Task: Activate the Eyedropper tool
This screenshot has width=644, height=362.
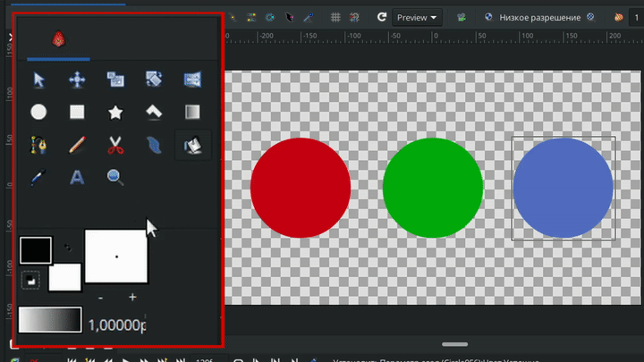Action: [38, 177]
